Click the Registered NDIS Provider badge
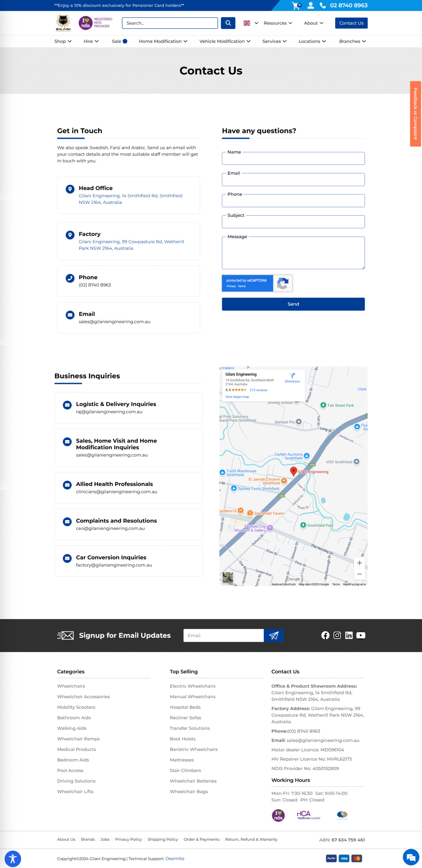The height and width of the screenshot is (868, 422). click(95, 23)
